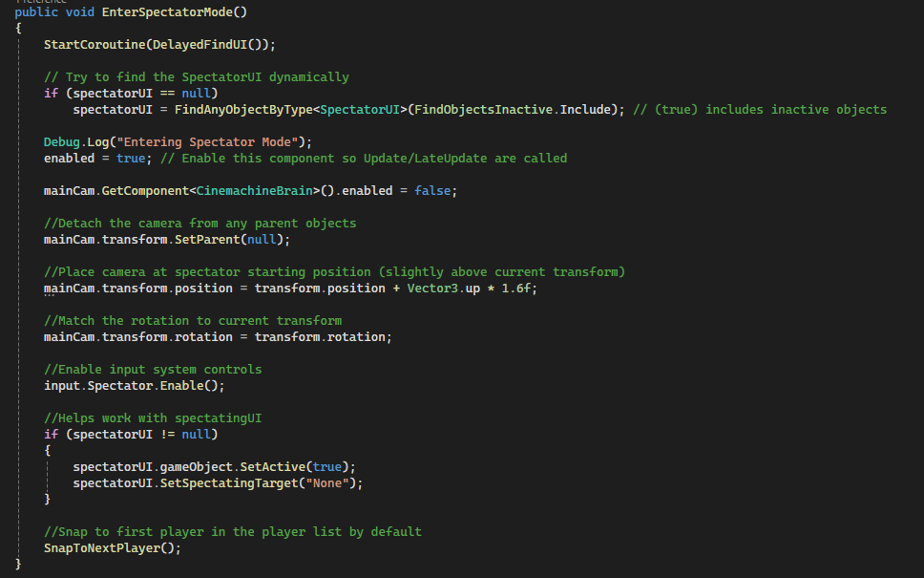Viewport: 924px width, 578px height.
Task: Click the "None" string argument
Action: (333, 482)
